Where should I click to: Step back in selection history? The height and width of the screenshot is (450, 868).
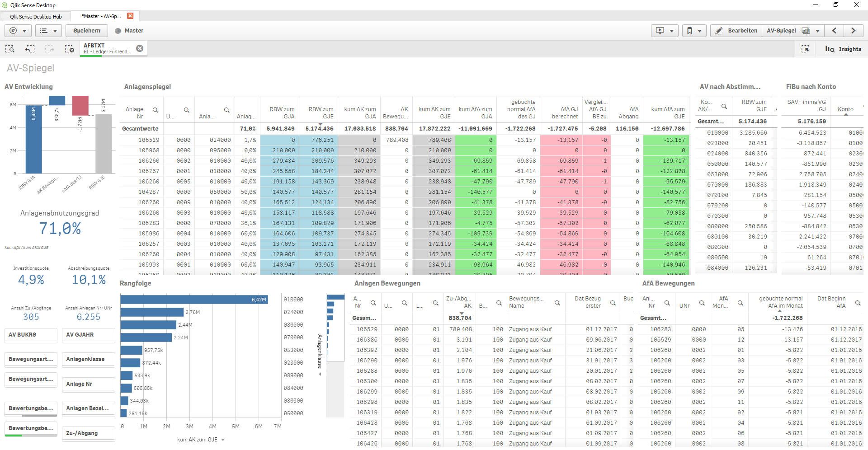coord(30,49)
